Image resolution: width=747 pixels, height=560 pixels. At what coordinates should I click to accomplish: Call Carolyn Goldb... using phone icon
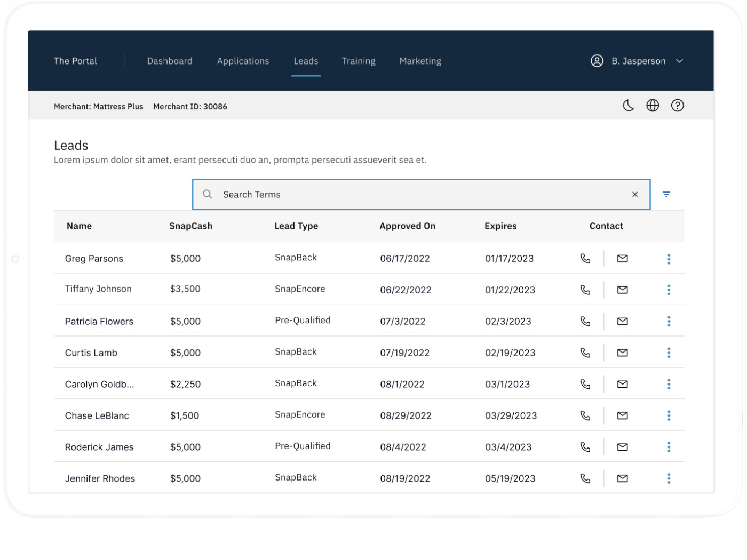point(585,385)
